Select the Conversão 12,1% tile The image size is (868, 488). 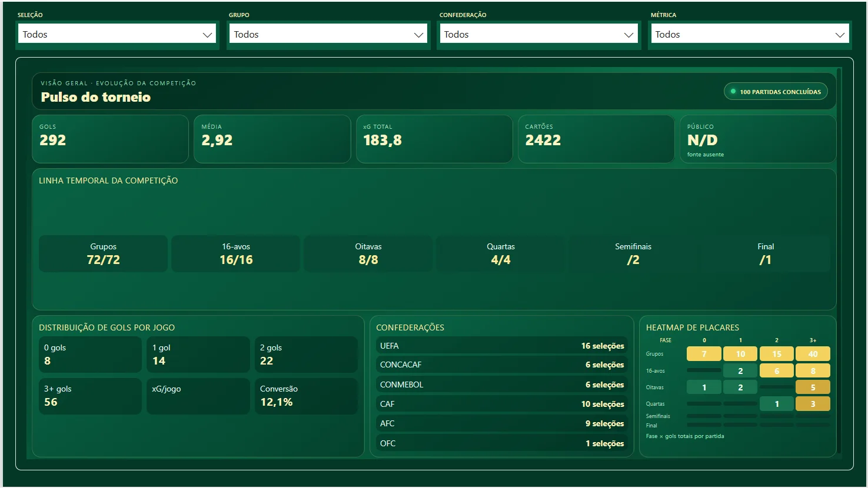(x=306, y=396)
